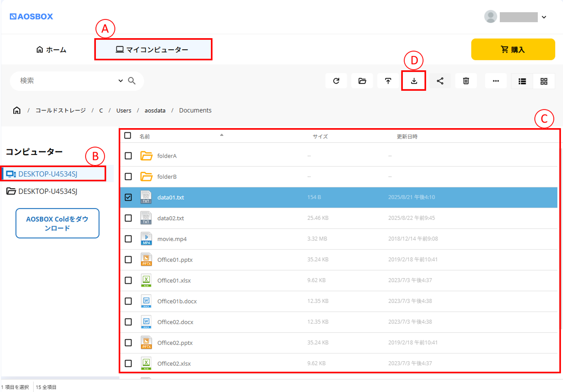Click AOSBOX Coldをダウンロード button
The image size is (563, 392).
(57, 223)
